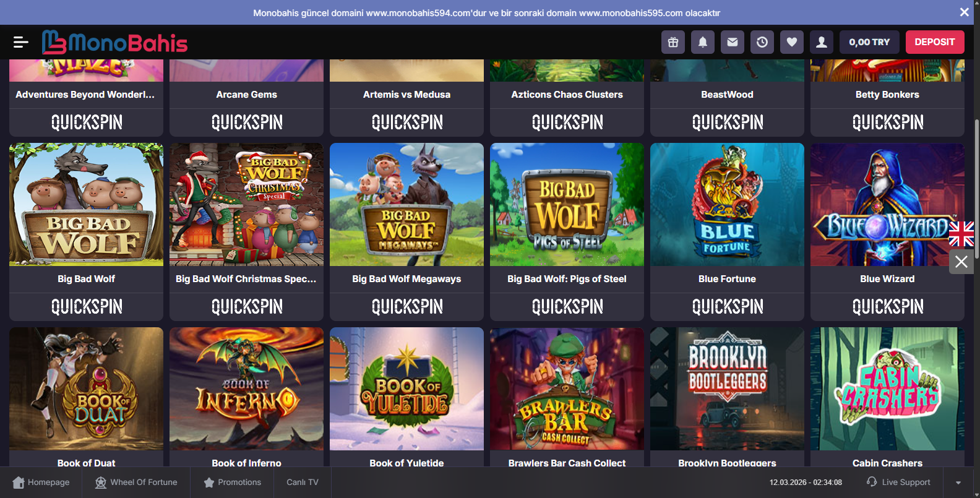Dismiss the domain announcement banner
Viewport: 980px width, 498px height.
click(964, 12)
